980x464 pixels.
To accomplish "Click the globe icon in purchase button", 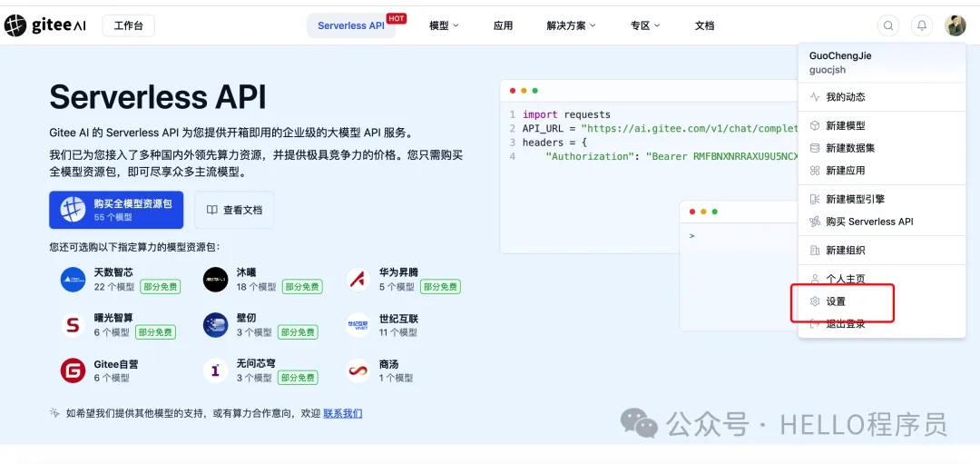I will 73,210.
